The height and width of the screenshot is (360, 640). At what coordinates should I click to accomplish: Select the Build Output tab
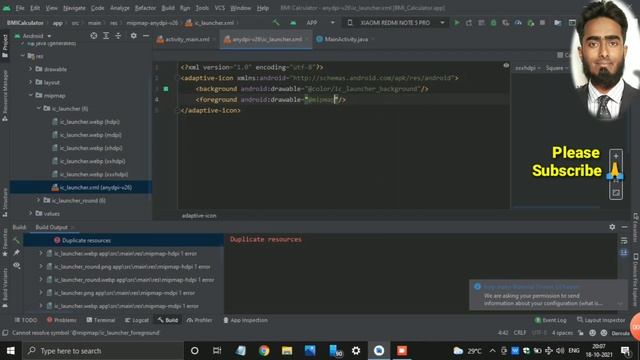coord(51,227)
